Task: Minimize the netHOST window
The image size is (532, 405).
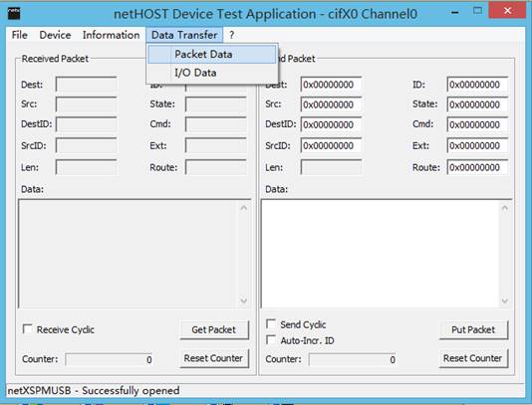Action: pos(455,12)
